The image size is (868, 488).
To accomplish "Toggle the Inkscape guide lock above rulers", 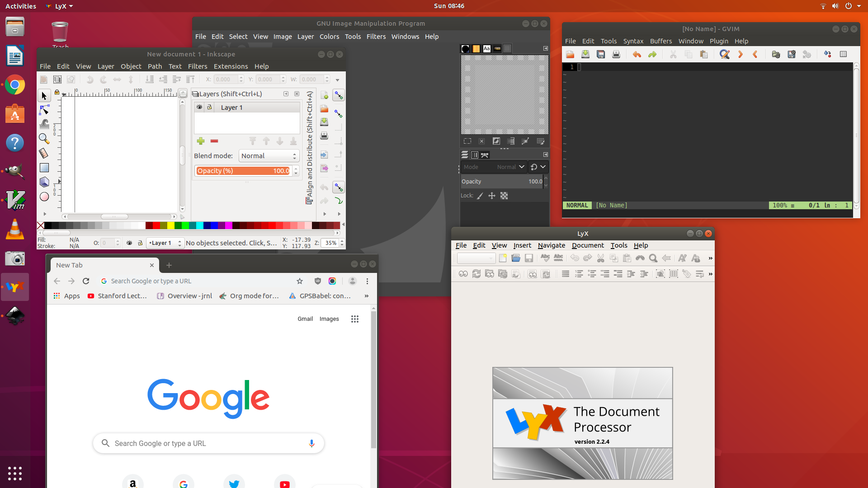I will (x=57, y=92).
